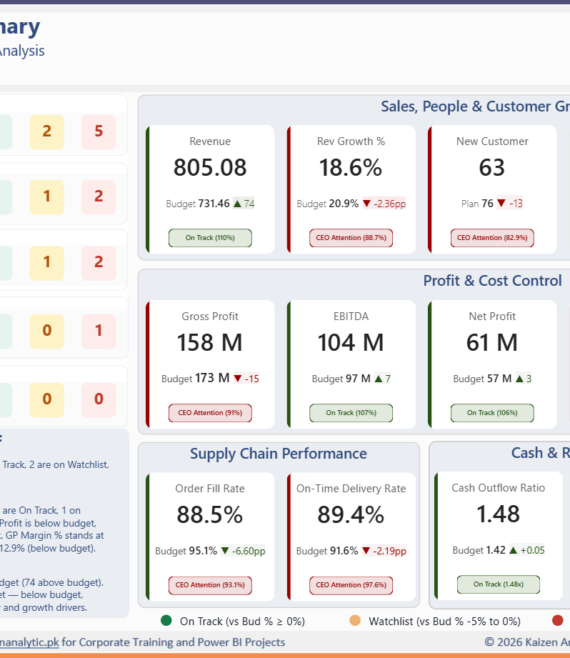Select the On Track (106%) badge

click(492, 413)
